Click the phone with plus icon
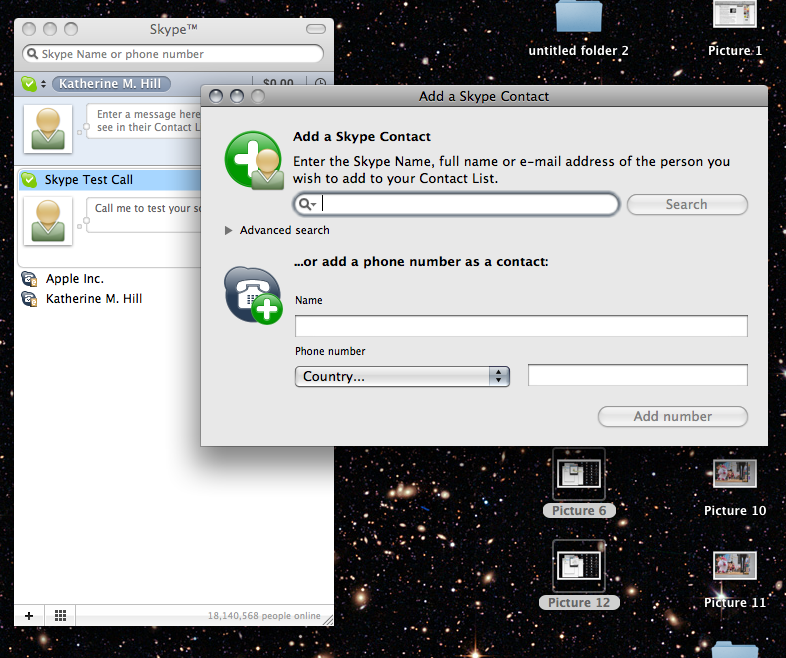 pos(253,295)
